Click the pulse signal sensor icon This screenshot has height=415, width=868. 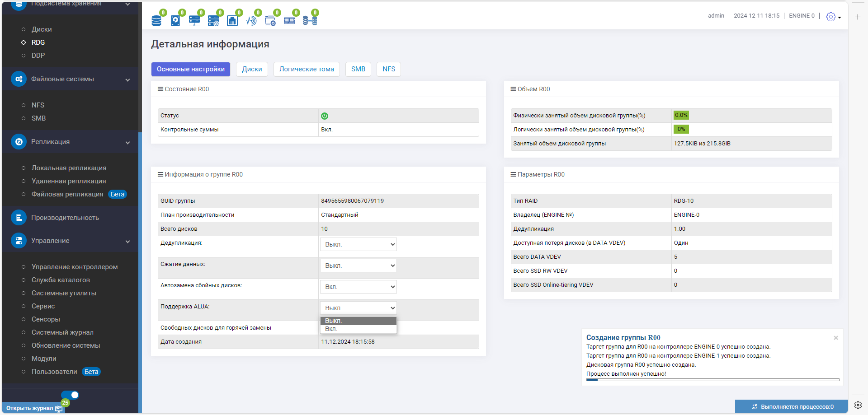pyautogui.click(x=251, y=20)
